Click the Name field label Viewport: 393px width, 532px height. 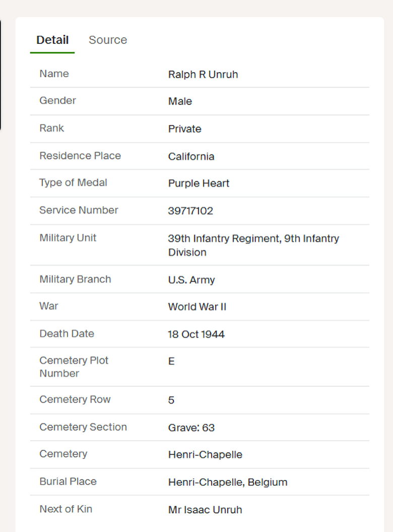pos(54,74)
